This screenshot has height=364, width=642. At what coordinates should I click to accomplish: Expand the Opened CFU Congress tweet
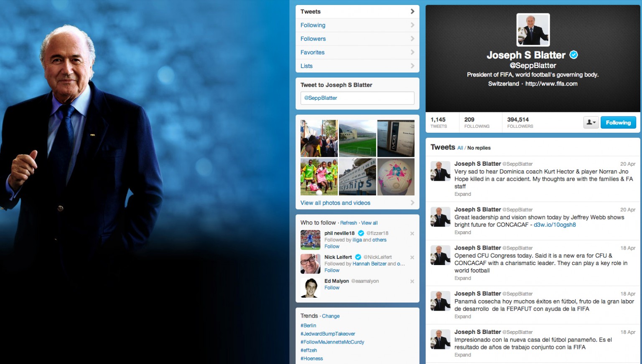coord(463,278)
